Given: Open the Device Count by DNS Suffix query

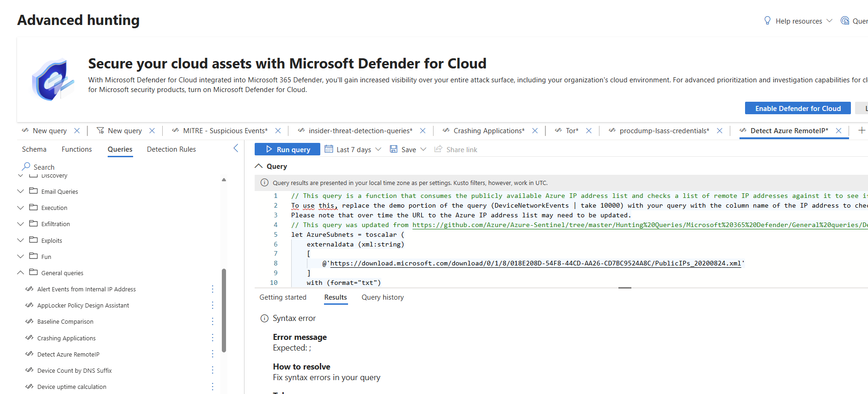Looking at the screenshot, I should tap(74, 370).
